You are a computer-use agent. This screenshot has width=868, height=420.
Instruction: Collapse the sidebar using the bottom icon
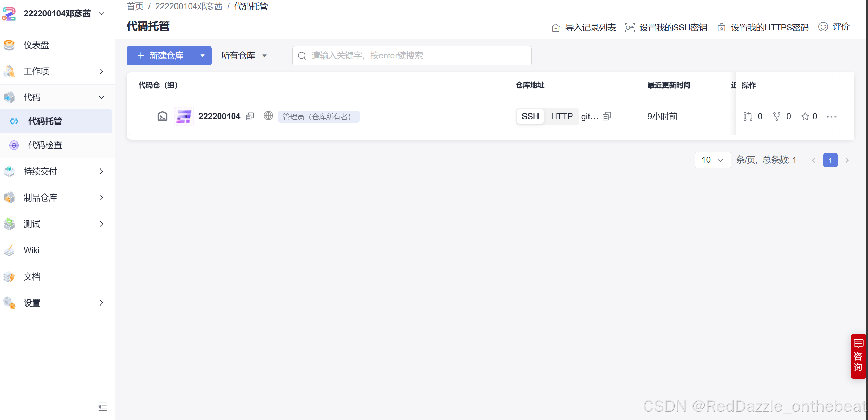click(102, 406)
